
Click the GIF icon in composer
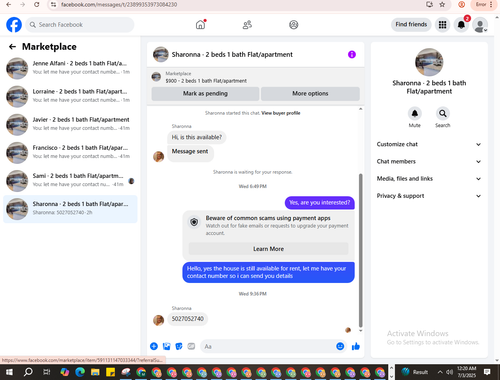pyautogui.click(x=191, y=346)
